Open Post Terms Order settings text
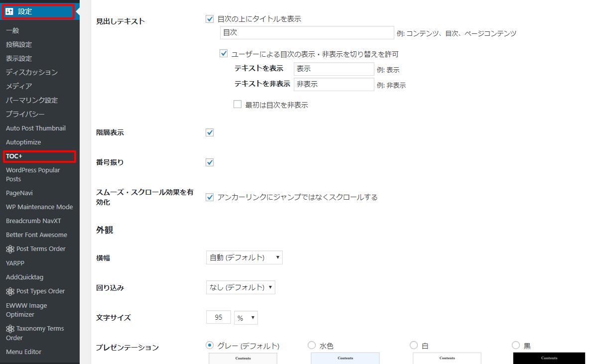 pos(41,249)
